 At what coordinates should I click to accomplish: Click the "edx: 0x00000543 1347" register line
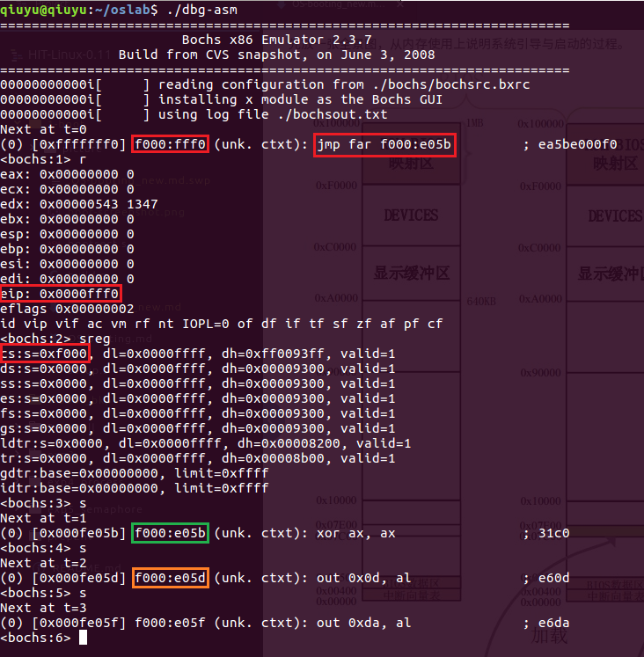point(79,204)
